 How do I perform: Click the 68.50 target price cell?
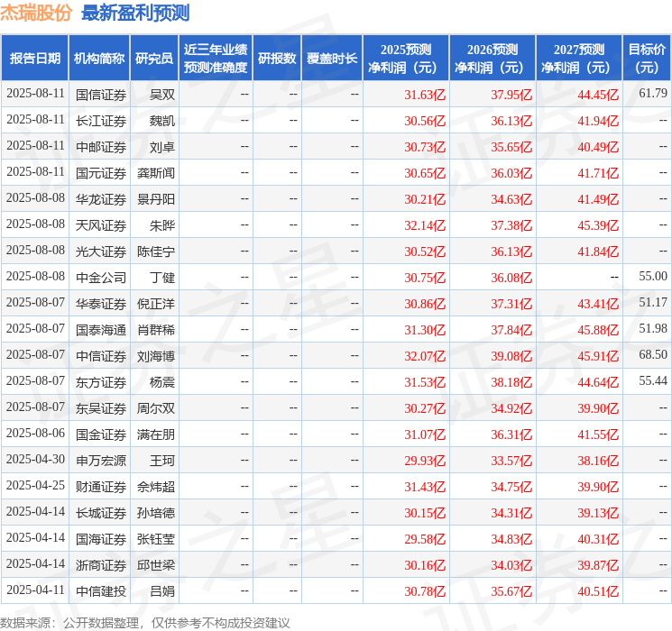pos(653,354)
